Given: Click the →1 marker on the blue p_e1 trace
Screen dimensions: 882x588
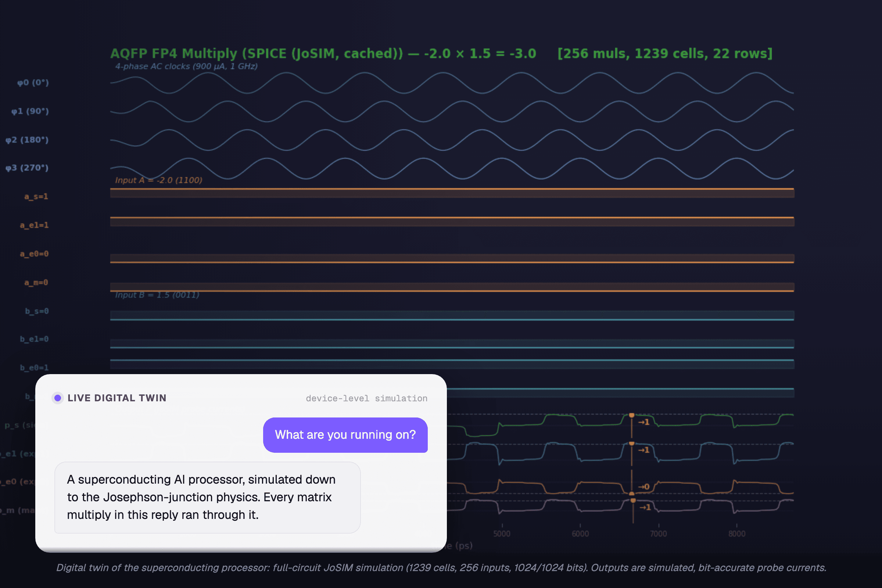Looking at the screenshot, I should pyautogui.click(x=644, y=450).
